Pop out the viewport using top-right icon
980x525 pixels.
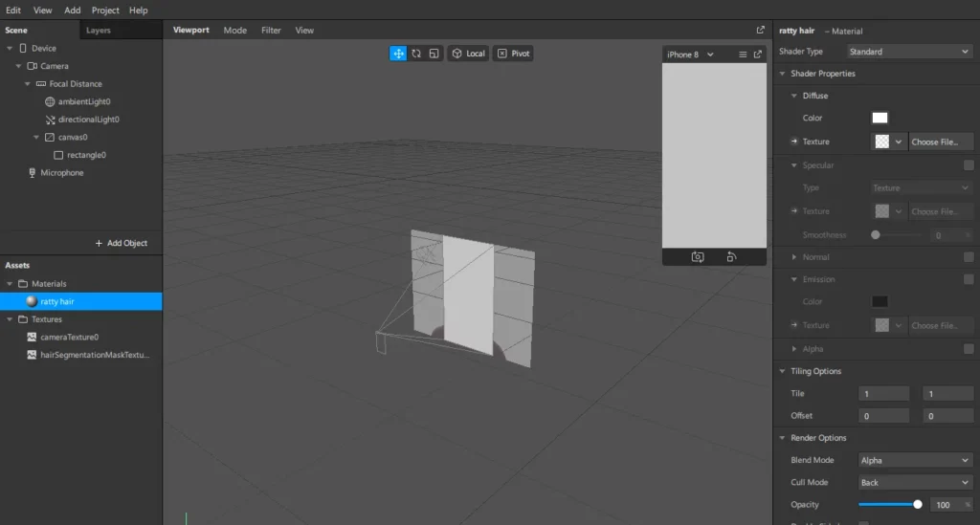[x=760, y=30]
